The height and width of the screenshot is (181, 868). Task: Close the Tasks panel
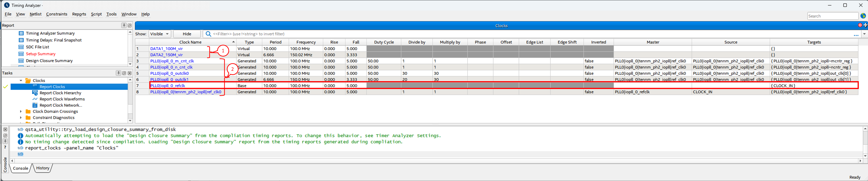click(130, 73)
